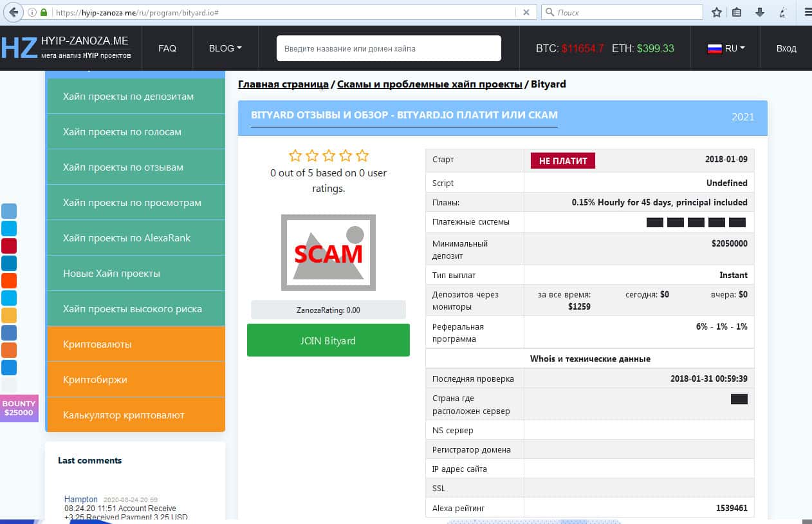The height and width of the screenshot is (524, 812).
Task: Click last check time 2018-01-31 00:59:39
Action: tap(709, 379)
